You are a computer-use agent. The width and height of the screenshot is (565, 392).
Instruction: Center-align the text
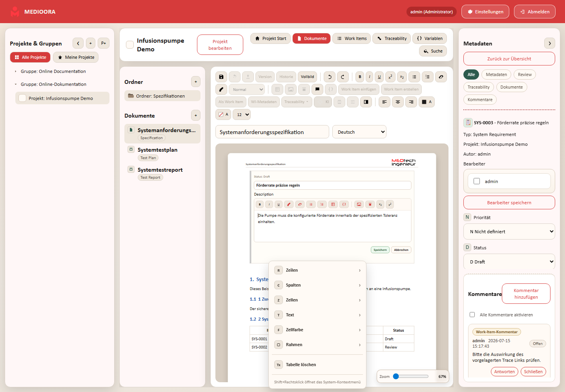pos(398,102)
